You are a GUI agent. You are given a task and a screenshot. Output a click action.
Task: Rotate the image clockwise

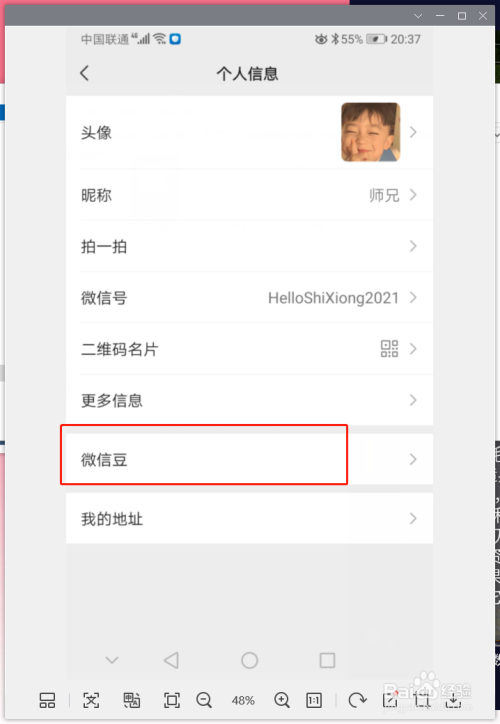pos(357,700)
